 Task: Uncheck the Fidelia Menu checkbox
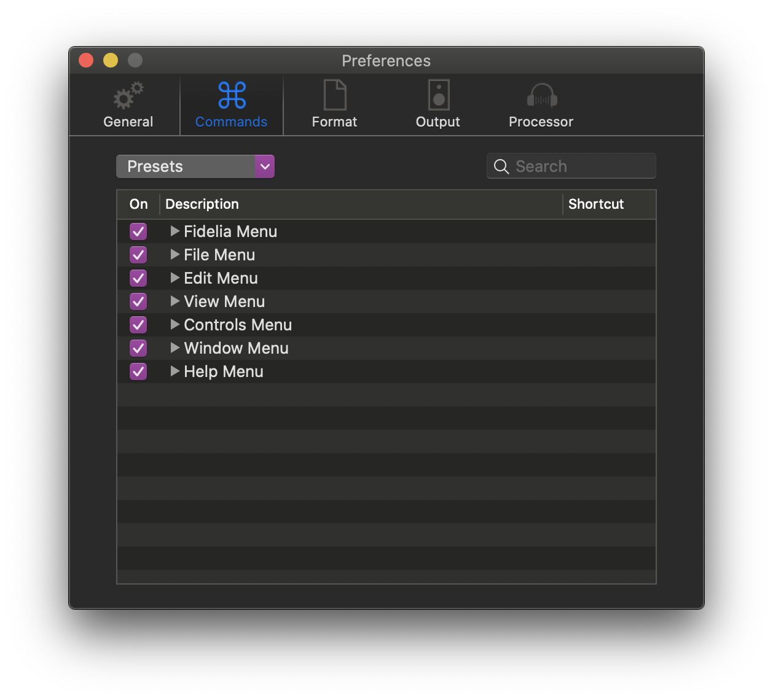[138, 231]
